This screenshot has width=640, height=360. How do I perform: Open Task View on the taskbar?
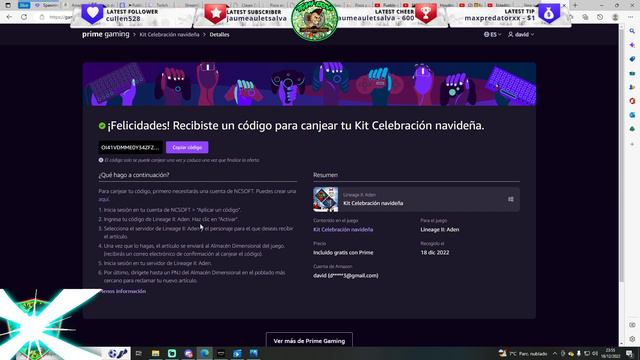pos(138,353)
